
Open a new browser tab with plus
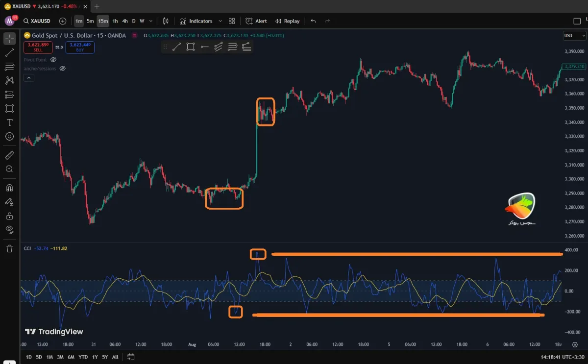(97, 6)
